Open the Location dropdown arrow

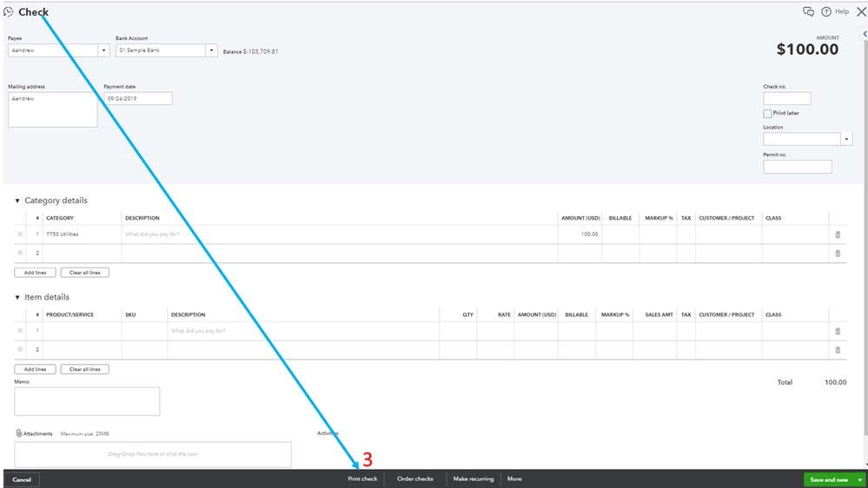(x=846, y=139)
